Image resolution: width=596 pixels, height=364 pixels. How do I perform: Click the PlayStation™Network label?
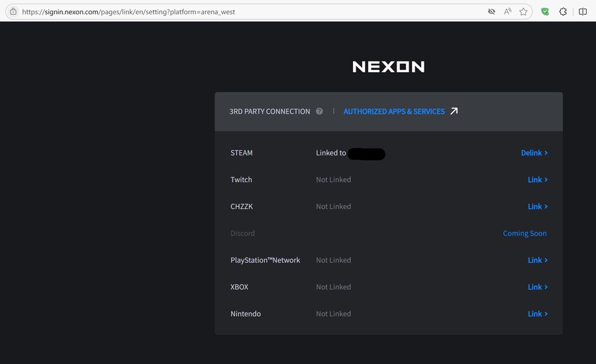tap(266, 260)
